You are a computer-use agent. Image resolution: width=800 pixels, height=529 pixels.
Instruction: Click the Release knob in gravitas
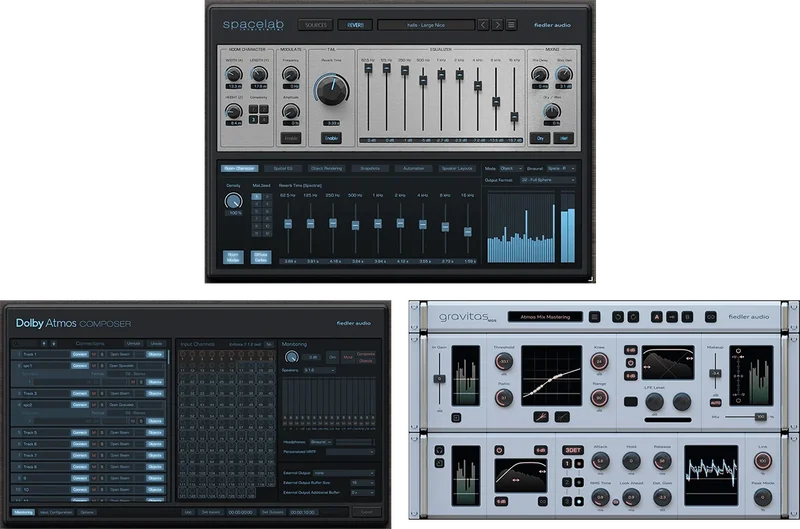(662, 461)
